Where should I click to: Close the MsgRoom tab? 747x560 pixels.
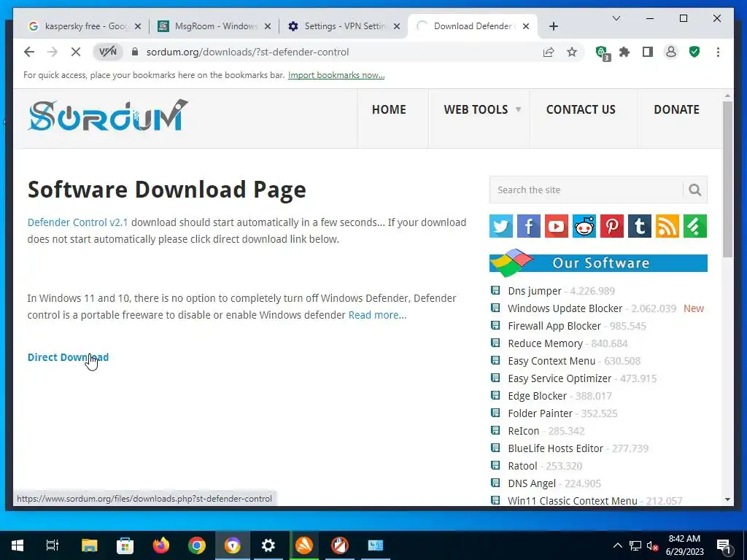tap(268, 26)
